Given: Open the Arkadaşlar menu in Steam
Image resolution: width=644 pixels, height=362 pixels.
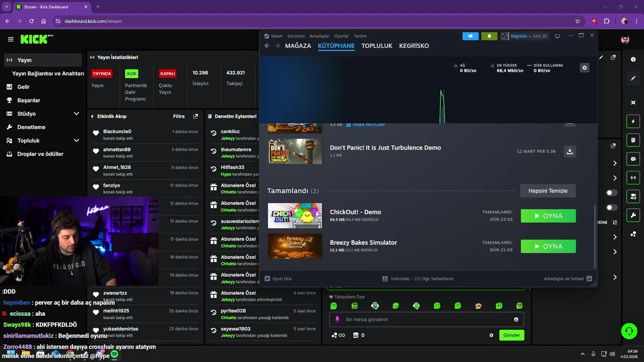Looking at the screenshot, I should 319,36.
